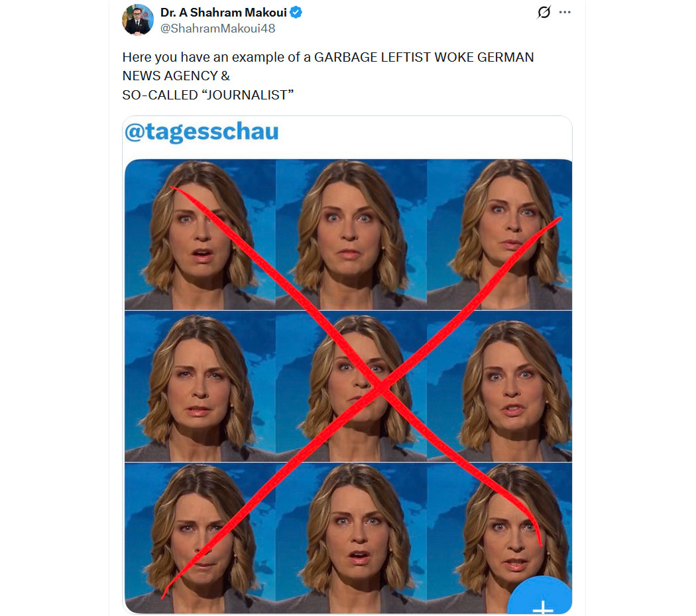Click the SO-CALLED "JOURNALIST" text line
696x616 pixels.
207,95
